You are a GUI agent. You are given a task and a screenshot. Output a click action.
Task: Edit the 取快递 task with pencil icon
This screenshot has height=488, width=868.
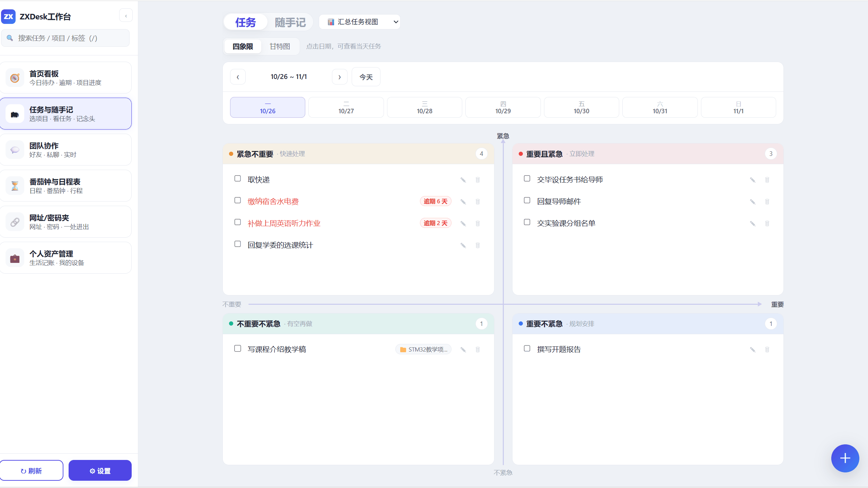coord(463,180)
